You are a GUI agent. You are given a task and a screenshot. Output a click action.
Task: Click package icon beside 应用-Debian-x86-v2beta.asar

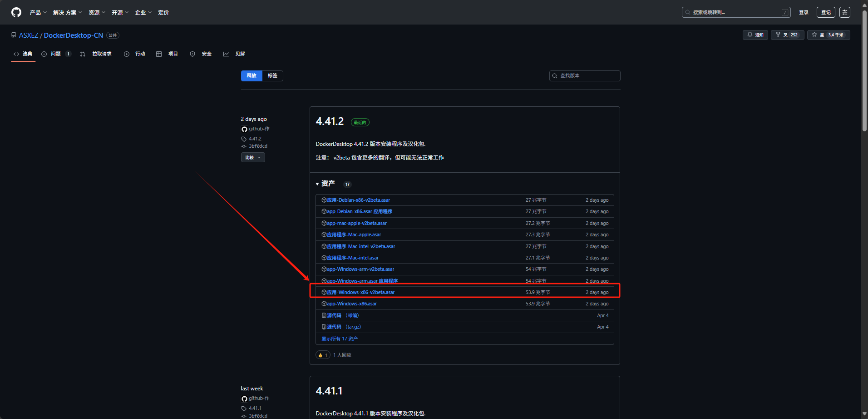click(x=324, y=200)
